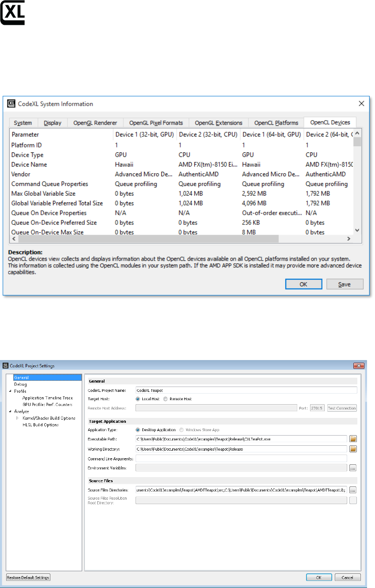
Task: Click the Source Files Resolution Root Directory browse box
Action: click(x=353, y=500)
